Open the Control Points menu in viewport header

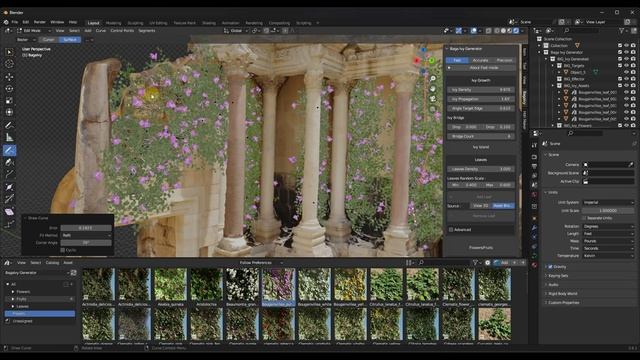click(x=122, y=31)
